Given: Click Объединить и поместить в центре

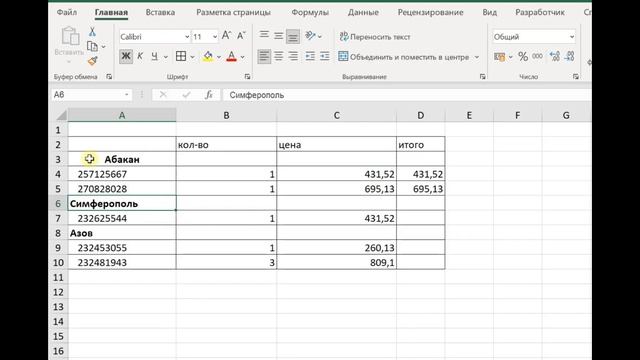Looking at the screenshot, I should pyautogui.click(x=404, y=57).
